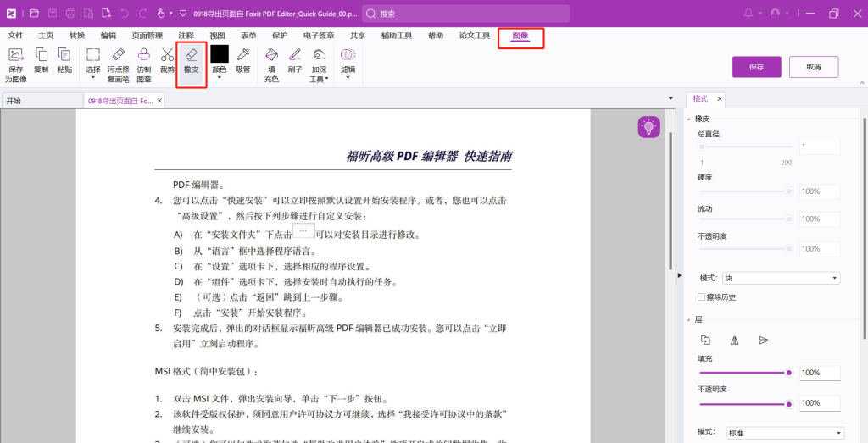Click the lightbulb assistant icon

coord(648,127)
